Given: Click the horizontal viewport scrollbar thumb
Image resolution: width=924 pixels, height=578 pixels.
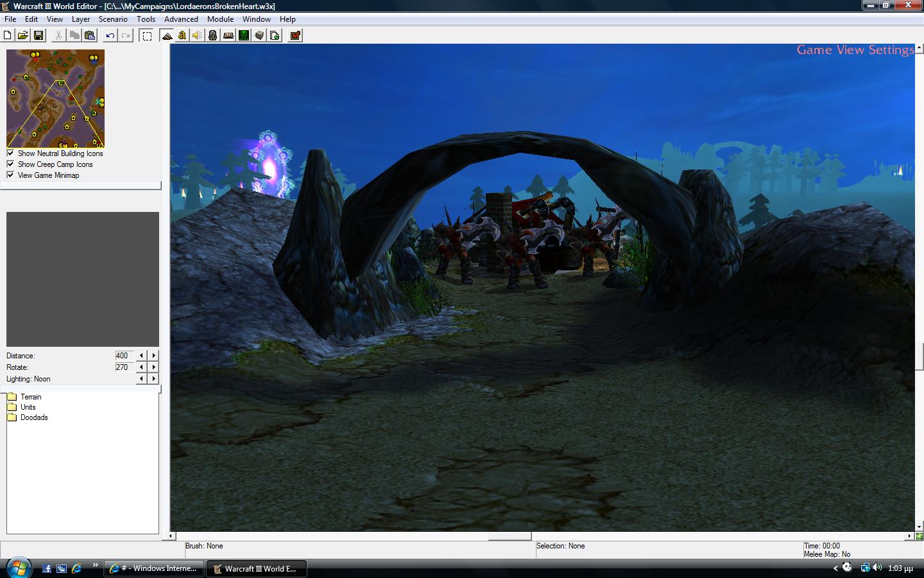Looking at the screenshot, I should pos(510,536).
